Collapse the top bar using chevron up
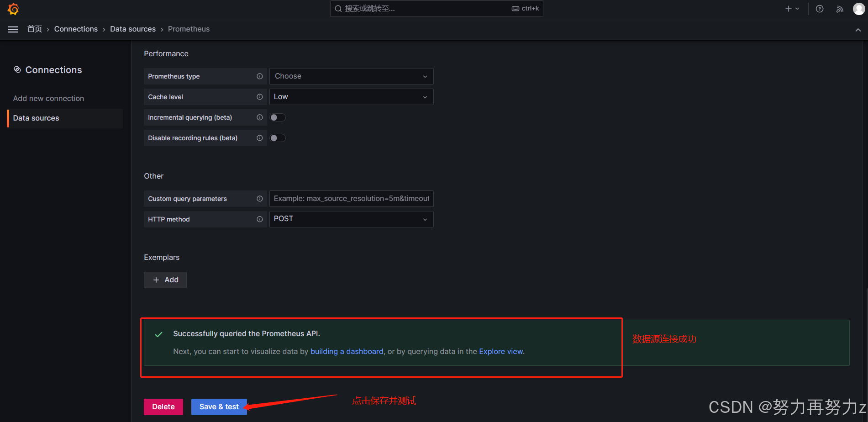 click(x=858, y=30)
